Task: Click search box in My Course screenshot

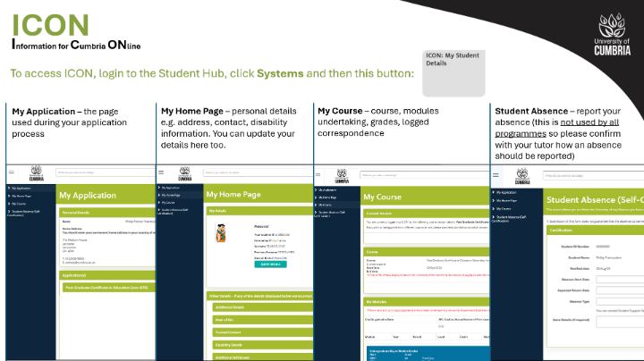Action: pyautogui.click(x=425, y=175)
